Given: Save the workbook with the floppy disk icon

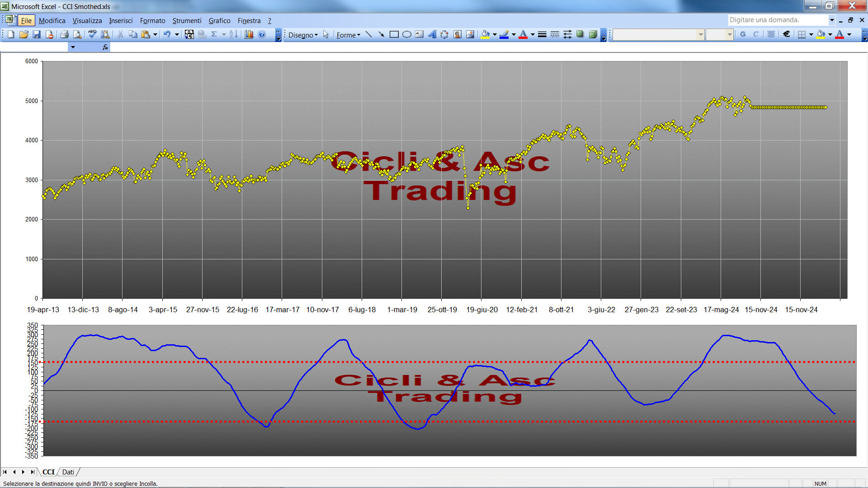Looking at the screenshot, I should pos(37,34).
